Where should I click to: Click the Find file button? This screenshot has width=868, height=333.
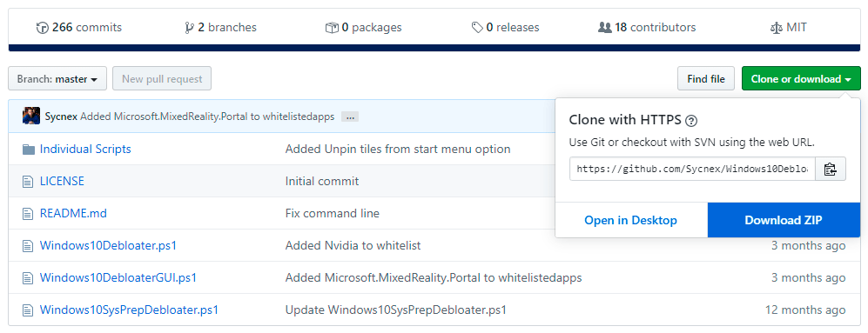(706, 78)
